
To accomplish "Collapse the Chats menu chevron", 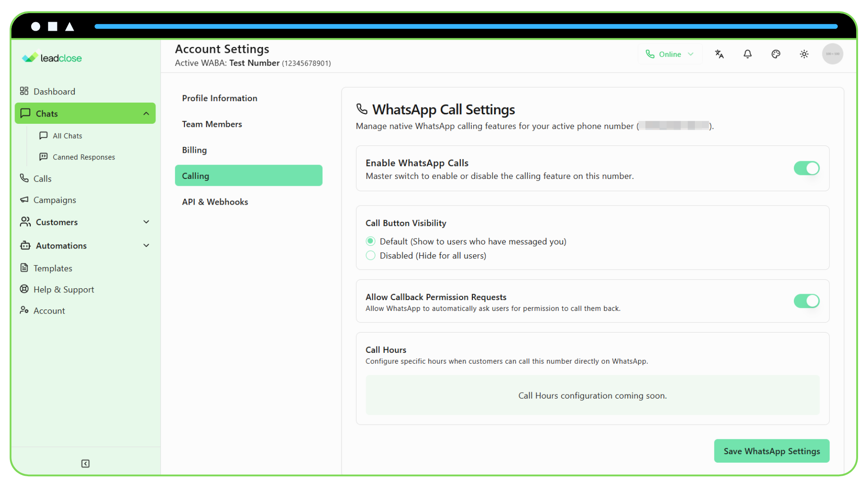I will (x=146, y=113).
